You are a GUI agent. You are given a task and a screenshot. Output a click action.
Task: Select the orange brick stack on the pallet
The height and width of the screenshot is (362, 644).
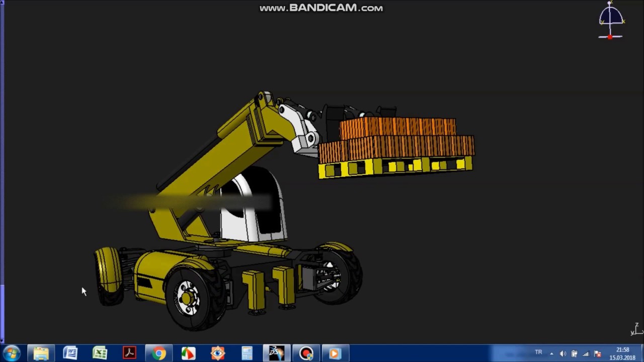pyautogui.click(x=397, y=138)
